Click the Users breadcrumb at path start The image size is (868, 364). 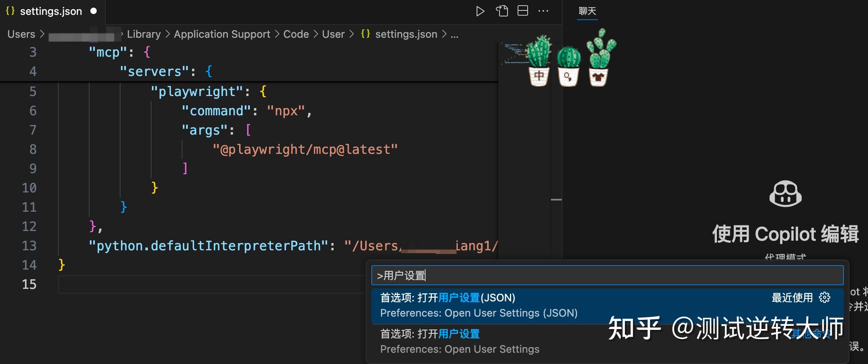21,35
